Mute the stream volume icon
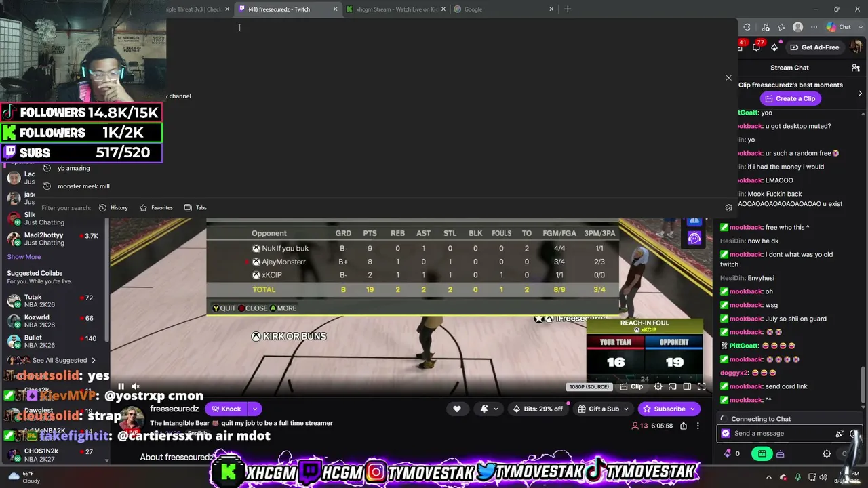 (136, 386)
